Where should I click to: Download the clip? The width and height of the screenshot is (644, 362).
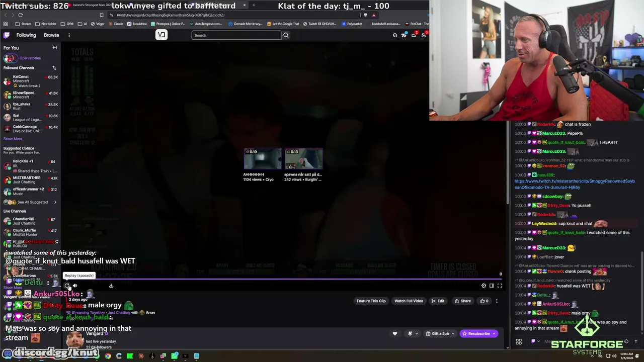(111, 286)
